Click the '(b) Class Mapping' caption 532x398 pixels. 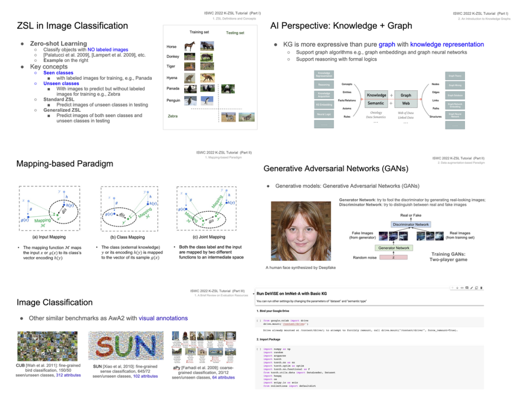tap(128, 237)
